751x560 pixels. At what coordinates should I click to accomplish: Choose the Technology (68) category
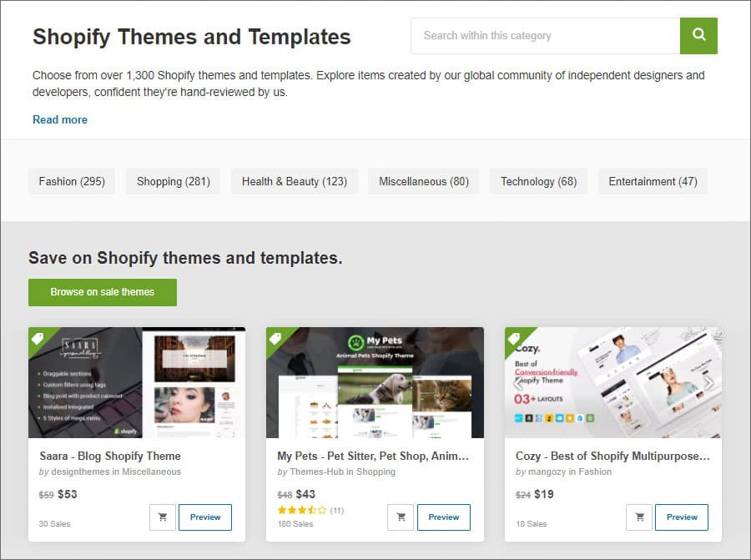[539, 182]
